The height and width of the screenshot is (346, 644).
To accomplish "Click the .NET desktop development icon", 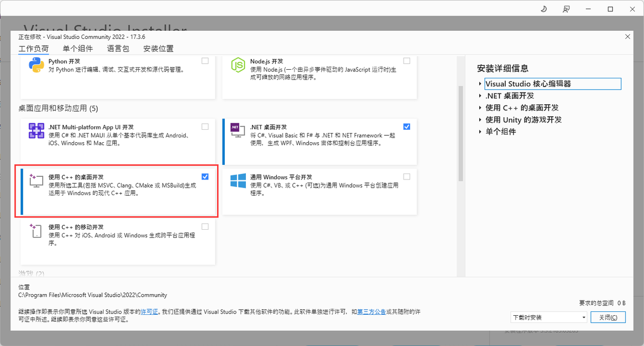I will coord(238,130).
